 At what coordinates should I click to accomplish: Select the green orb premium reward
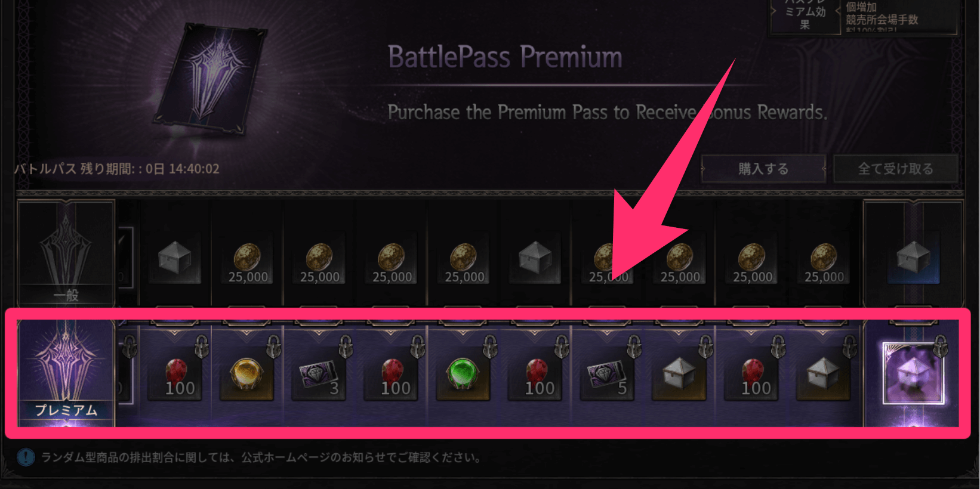463,375
